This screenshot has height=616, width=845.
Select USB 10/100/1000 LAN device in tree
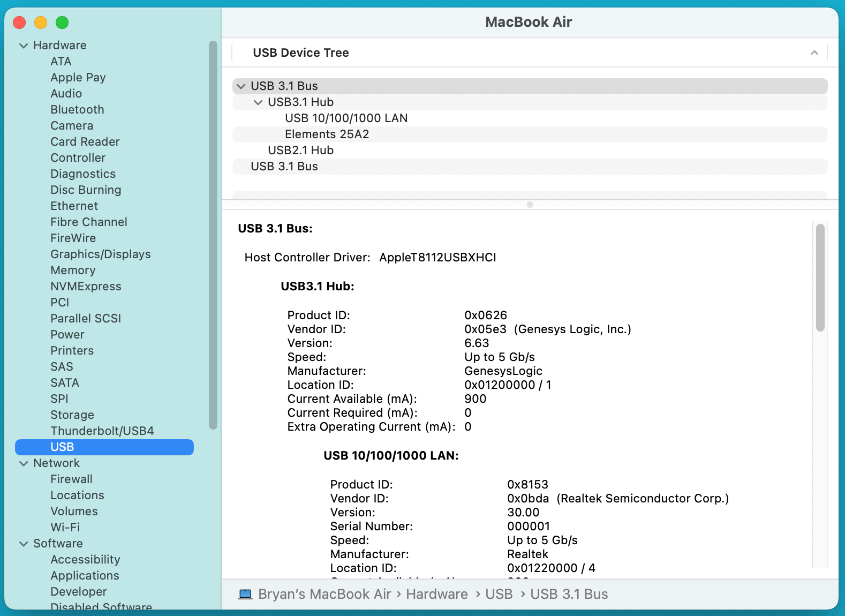click(346, 118)
